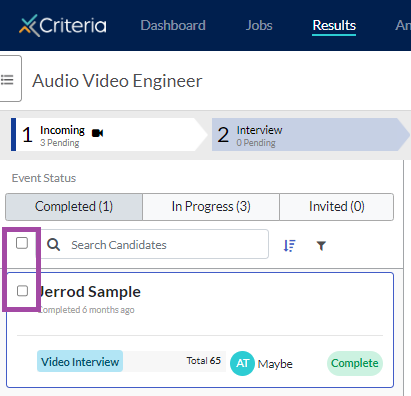411x396 pixels.
Task: Click the AT evaluator avatar
Action: [242, 363]
